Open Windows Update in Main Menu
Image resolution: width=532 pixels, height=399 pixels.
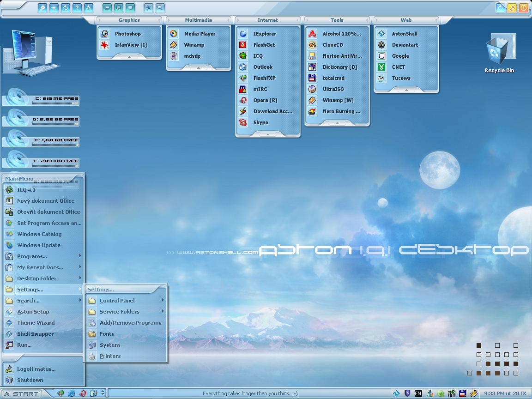click(43, 245)
